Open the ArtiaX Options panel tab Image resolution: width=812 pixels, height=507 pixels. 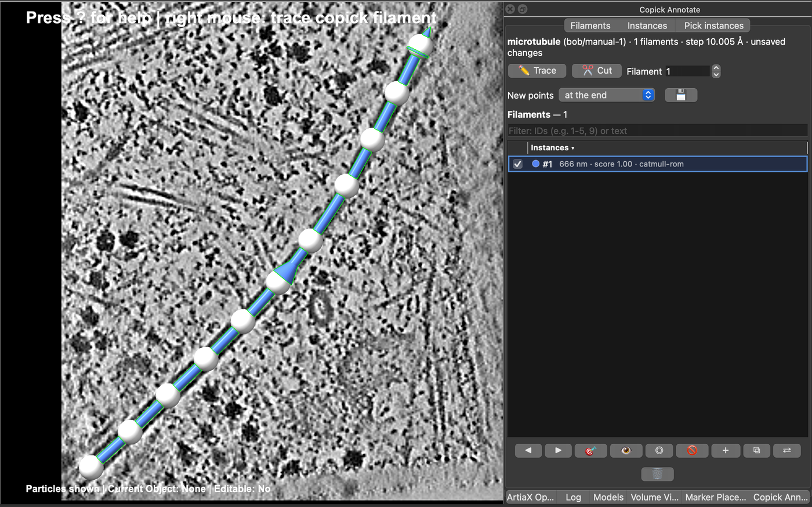[x=530, y=497]
